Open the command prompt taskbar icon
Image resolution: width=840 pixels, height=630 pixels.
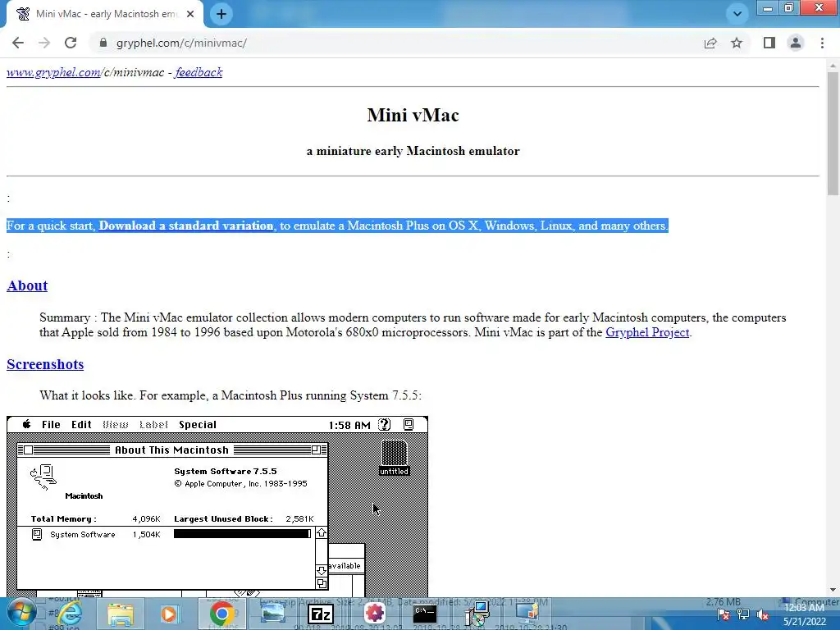pyautogui.click(x=425, y=614)
